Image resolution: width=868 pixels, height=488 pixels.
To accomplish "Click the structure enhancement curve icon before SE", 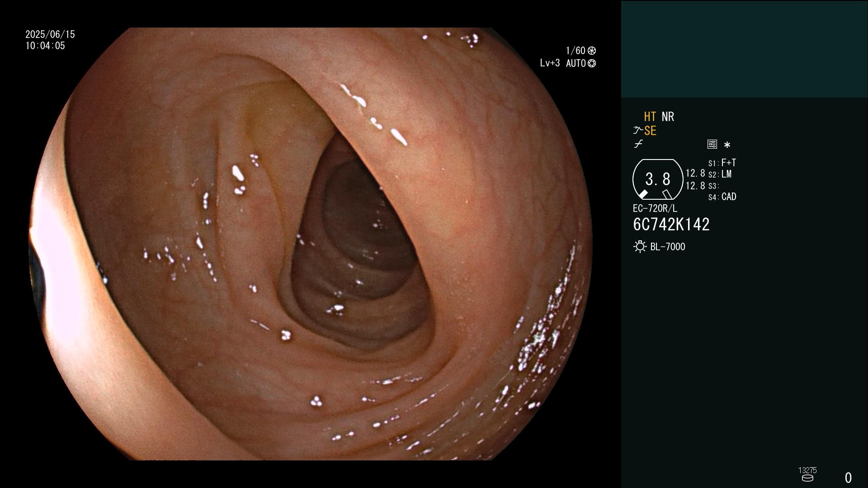I will pyautogui.click(x=638, y=131).
